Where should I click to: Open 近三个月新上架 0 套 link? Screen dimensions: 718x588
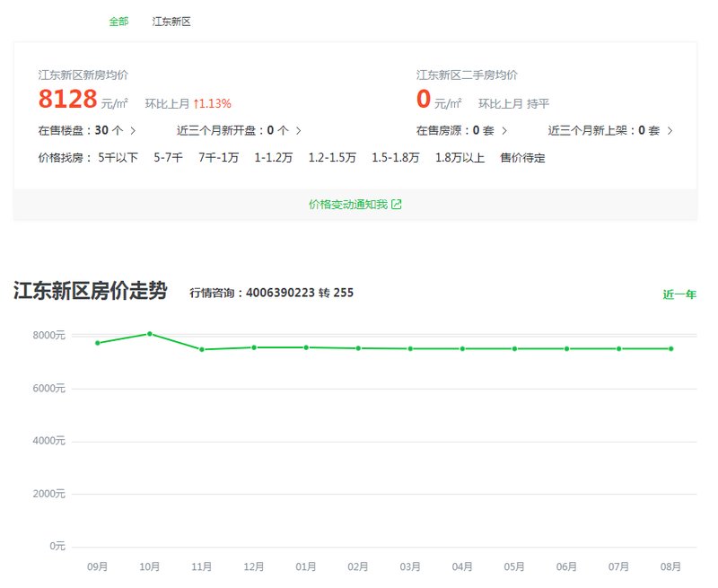click(610, 130)
